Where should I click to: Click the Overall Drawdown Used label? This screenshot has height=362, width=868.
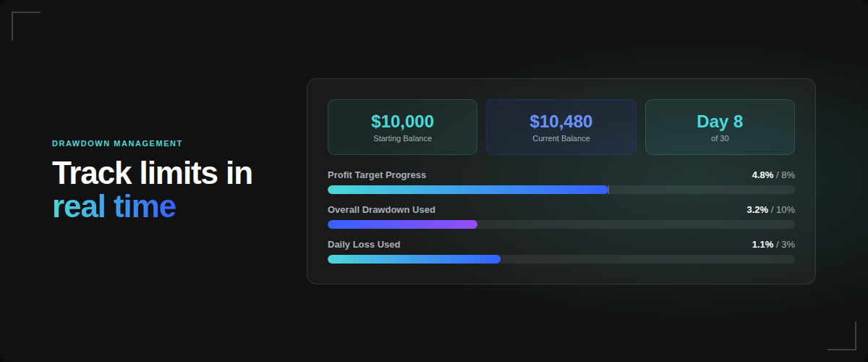(x=381, y=210)
